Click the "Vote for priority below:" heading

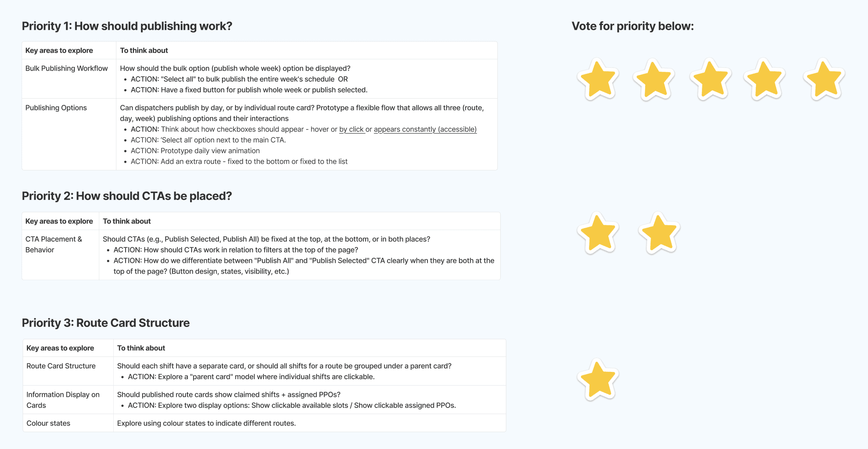(633, 26)
